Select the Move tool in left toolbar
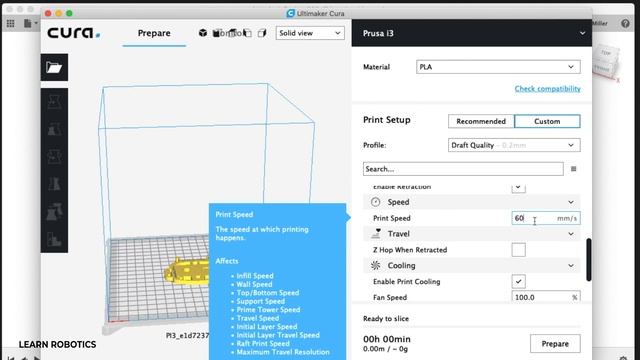The image size is (640, 360). click(54, 102)
